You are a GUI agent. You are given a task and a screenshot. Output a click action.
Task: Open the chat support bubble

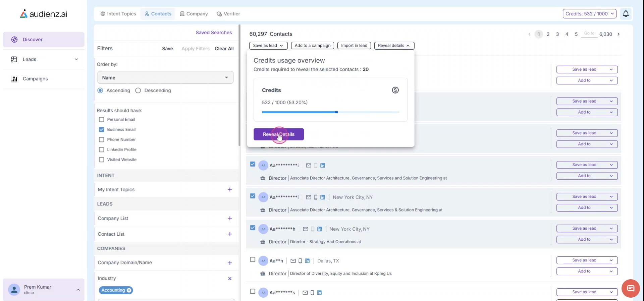[631, 288]
